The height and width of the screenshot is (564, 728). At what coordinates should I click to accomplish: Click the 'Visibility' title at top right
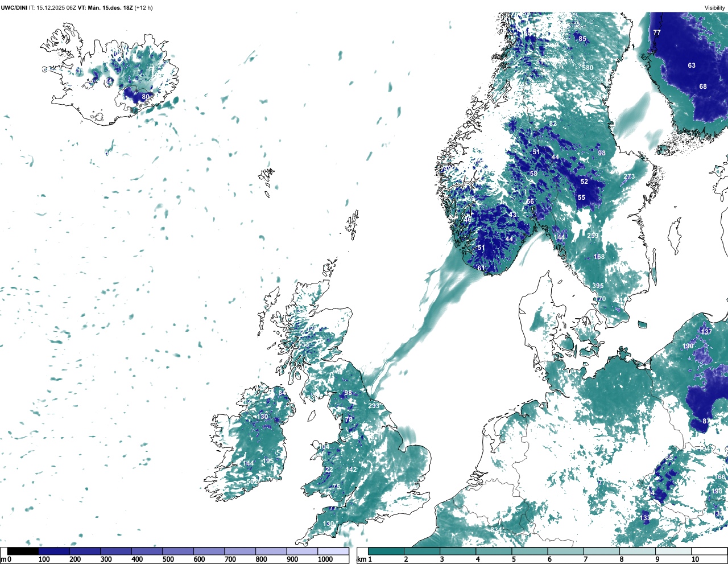(x=715, y=7)
